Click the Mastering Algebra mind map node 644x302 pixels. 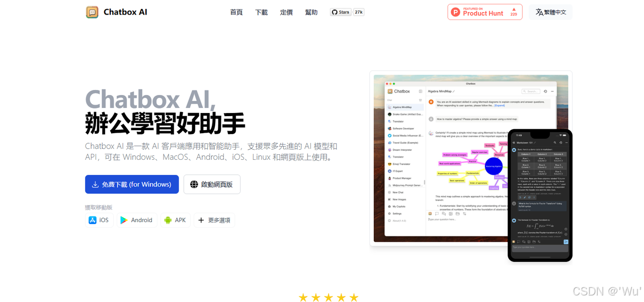[494, 166]
